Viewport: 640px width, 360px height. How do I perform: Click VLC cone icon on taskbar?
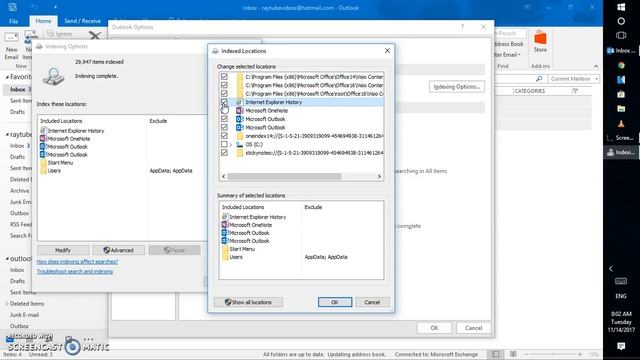pos(621,124)
